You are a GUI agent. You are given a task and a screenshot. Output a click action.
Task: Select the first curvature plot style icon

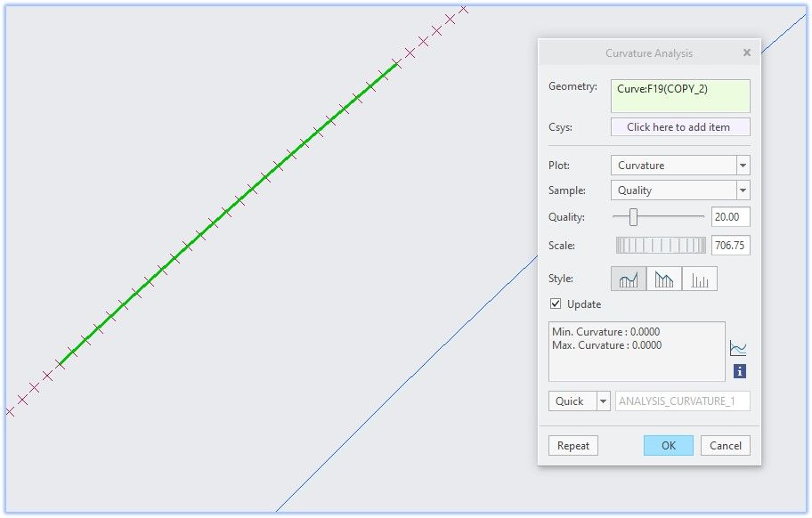[629, 279]
